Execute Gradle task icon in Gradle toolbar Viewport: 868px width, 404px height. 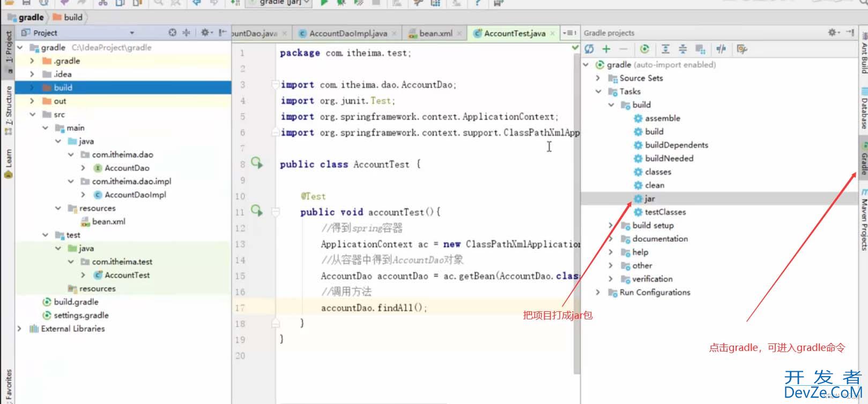tap(644, 49)
